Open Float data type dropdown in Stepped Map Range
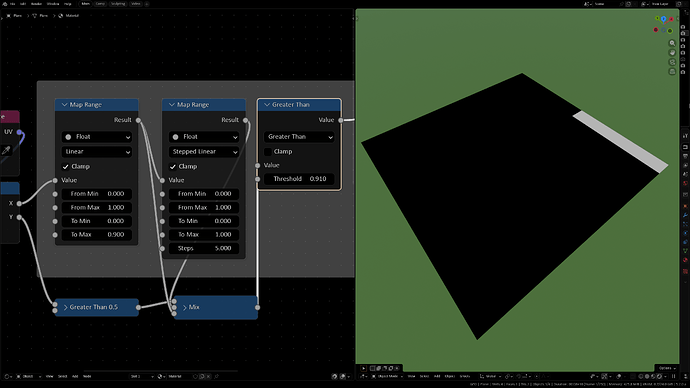Image resolution: width=690 pixels, height=388 pixels. (x=204, y=137)
